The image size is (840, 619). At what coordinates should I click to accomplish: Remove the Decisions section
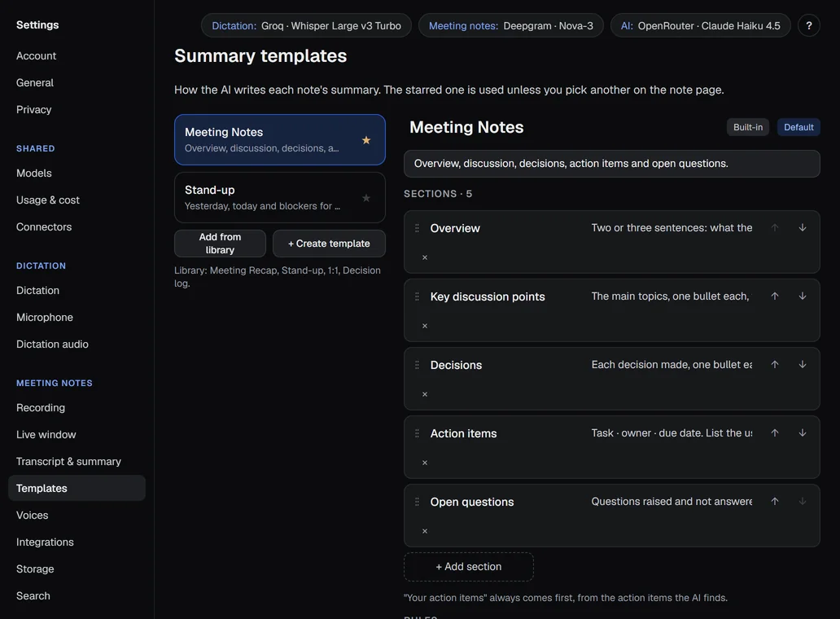425,394
